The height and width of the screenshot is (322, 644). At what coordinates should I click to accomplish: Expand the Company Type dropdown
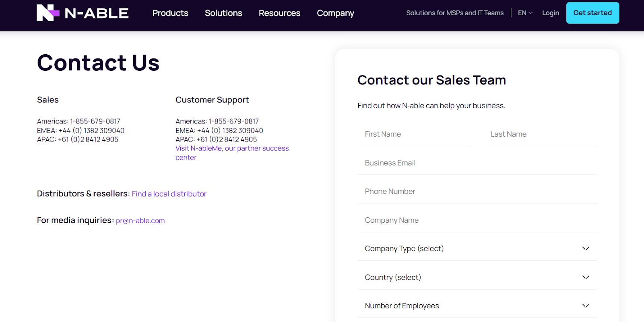pyautogui.click(x=477, y=249)
